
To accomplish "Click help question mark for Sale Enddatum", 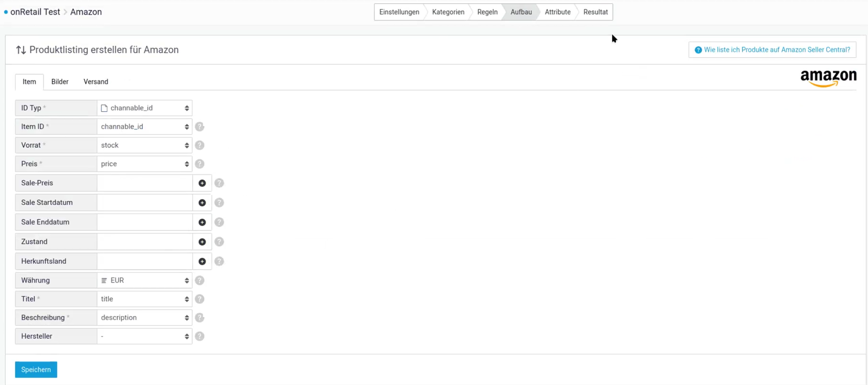I will (219, 222).
